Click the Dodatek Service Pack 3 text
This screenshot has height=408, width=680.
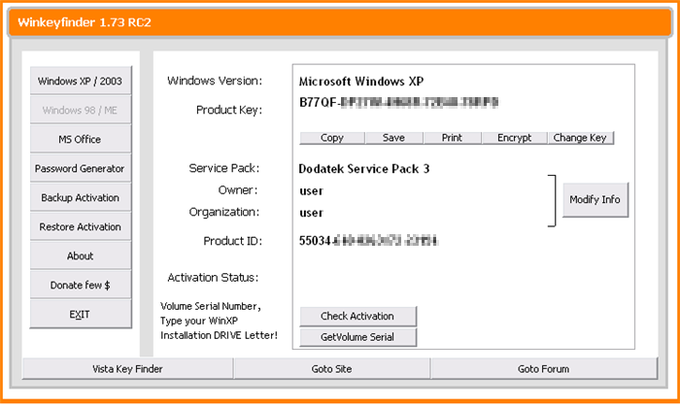click(364, 169)
